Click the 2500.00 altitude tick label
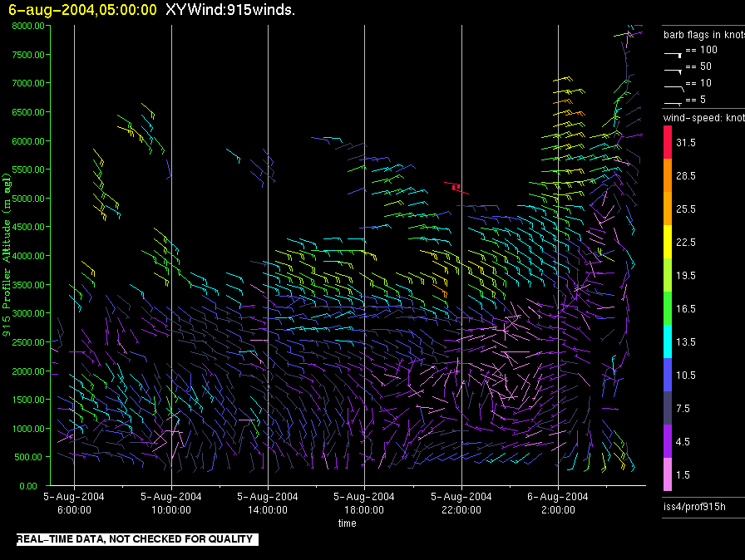 (28, 342)
